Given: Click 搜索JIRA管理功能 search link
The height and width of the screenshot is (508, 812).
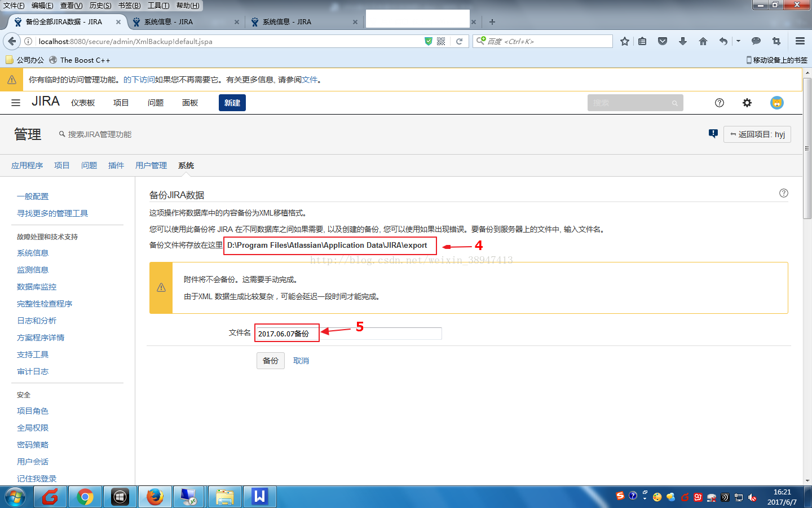Looking at the screenshot, I should coord(95,134).
